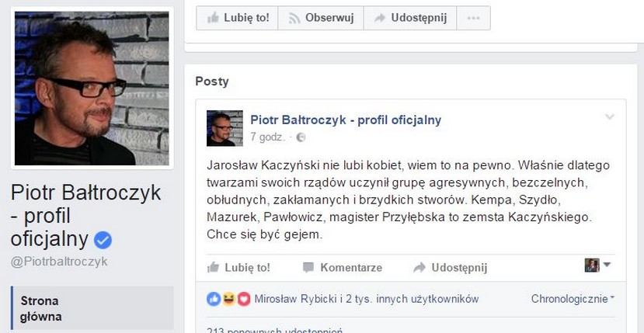This screenshot has width=644, height=333.
Task: Open Mirosław Rybicki and others reactions list
Action: click(367, 299)
